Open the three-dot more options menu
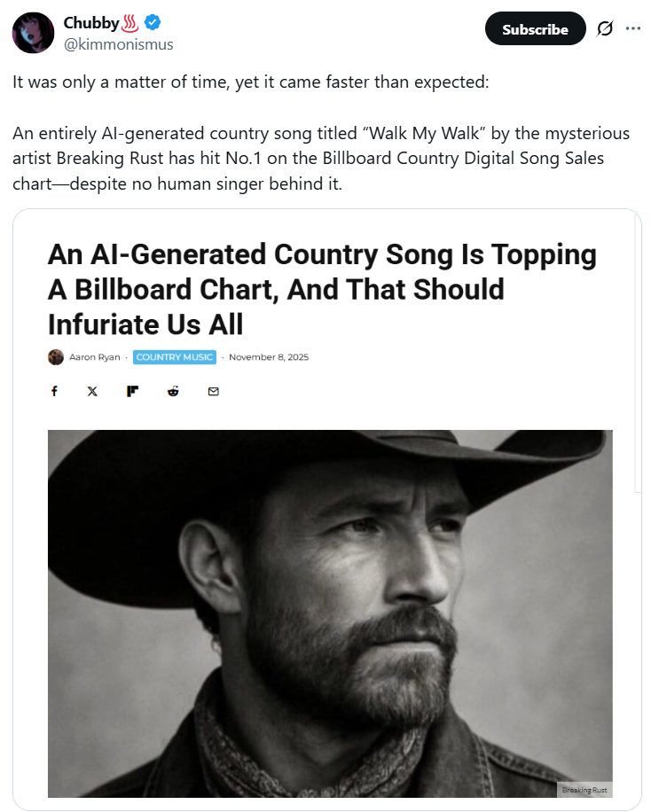 click(x=632, y=28)
